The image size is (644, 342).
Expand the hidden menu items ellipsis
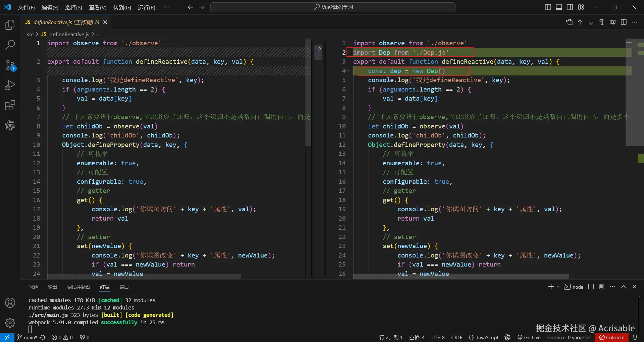(x=167, y=7)
